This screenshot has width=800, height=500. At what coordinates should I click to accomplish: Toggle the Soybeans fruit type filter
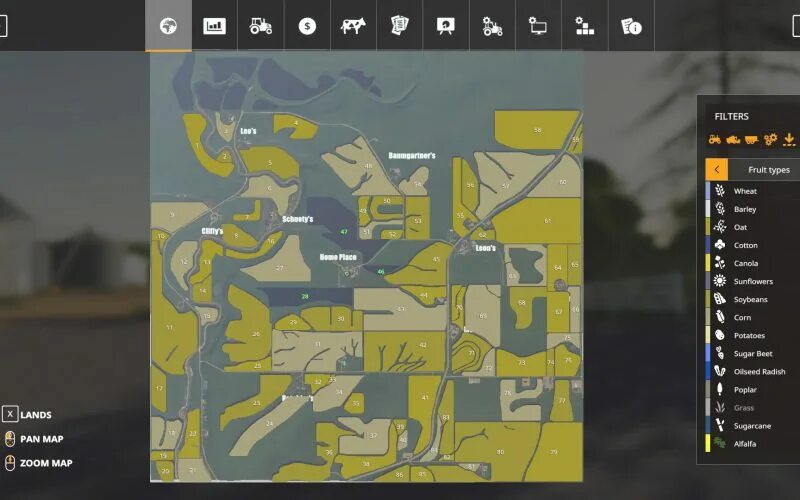point(753,299)
